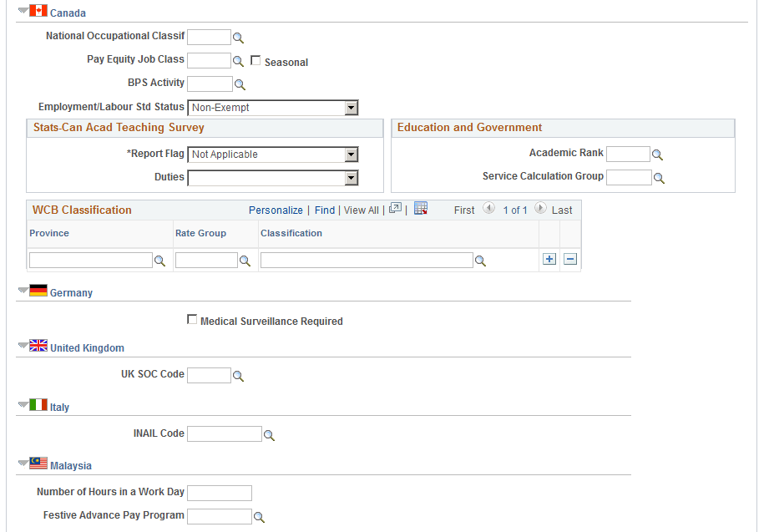Download the WCB Classification grid to Excel
769x532 pixels.
(x=421, y=208)
